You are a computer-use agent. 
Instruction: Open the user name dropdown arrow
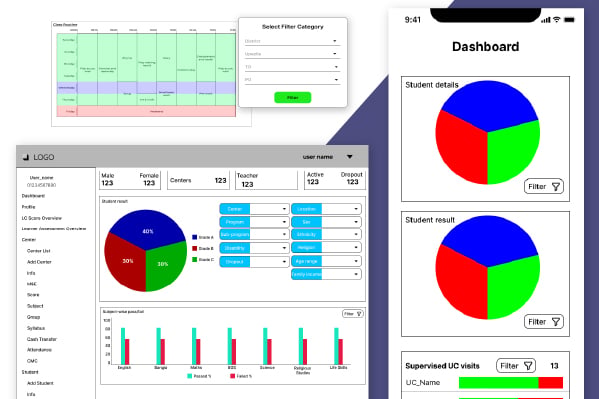tap(350, 157)
